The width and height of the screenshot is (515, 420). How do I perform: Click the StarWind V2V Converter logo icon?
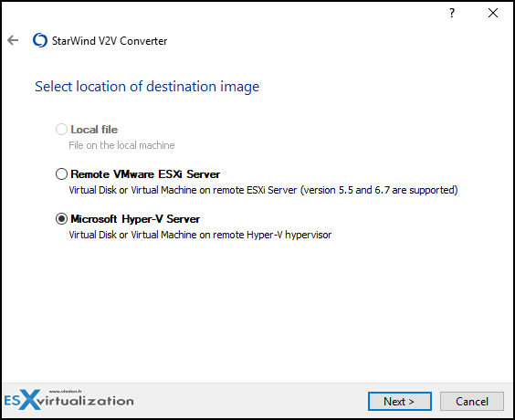pyautogui.click(x=40, y=40)
